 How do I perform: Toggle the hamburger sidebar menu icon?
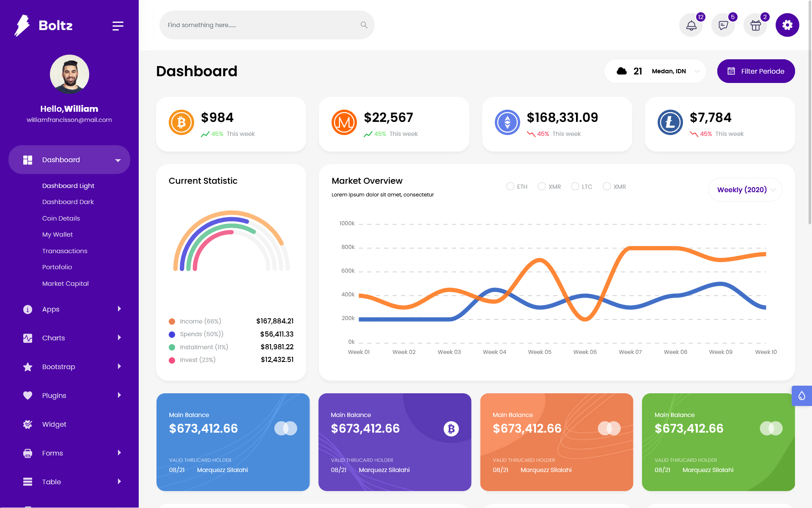[x=118, y=26]
